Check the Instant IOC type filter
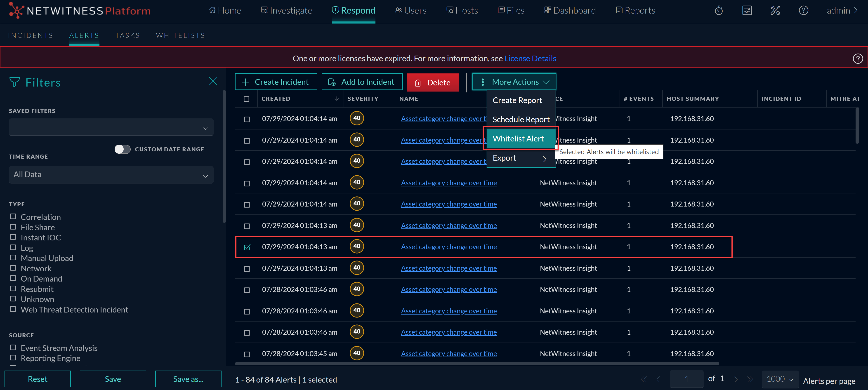868x390 pixels. click(13, 237)
